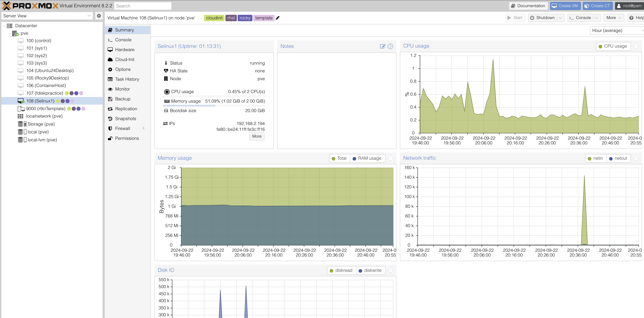Collapse the Disk IO panel
The width and height of the screenshot is (644, 318).
[390, 270]
